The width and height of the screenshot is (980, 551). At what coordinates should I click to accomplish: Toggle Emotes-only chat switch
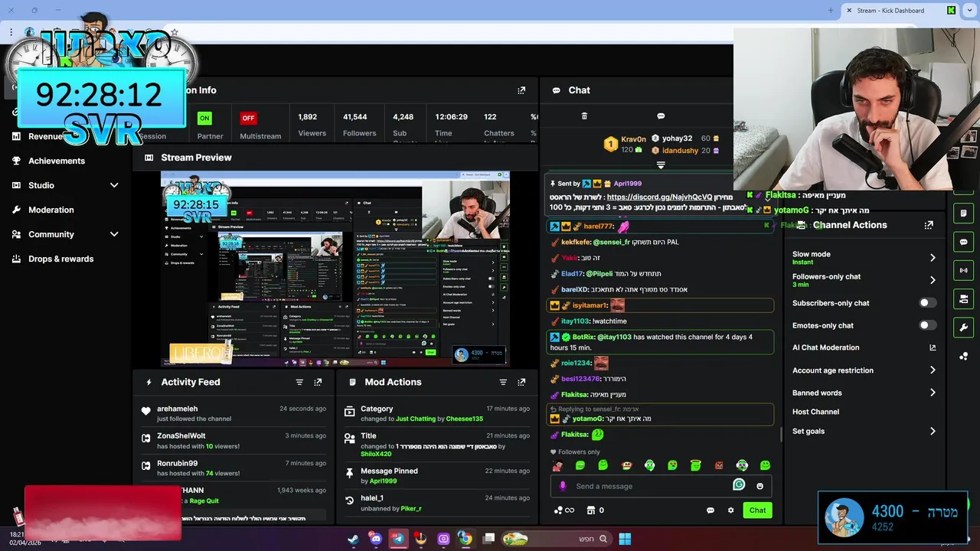point(927,325)
